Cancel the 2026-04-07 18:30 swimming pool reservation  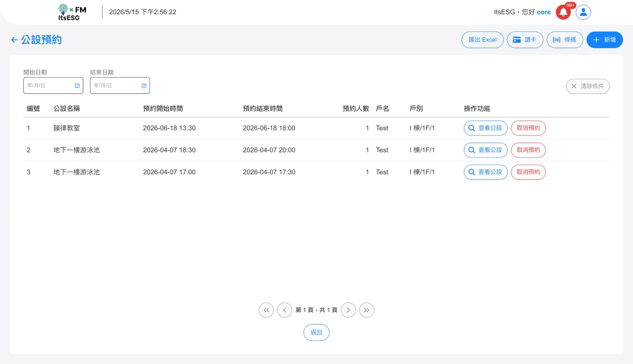(x=528, y=150)
